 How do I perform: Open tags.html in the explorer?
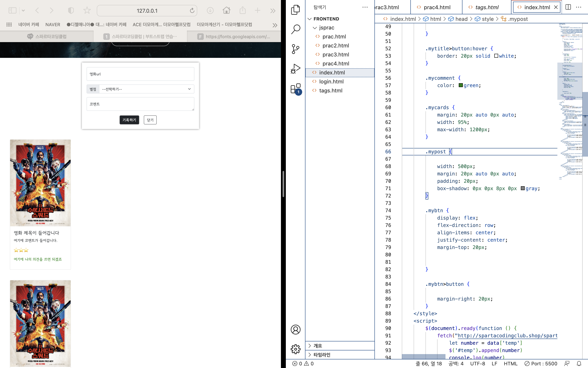click(340, 91)
